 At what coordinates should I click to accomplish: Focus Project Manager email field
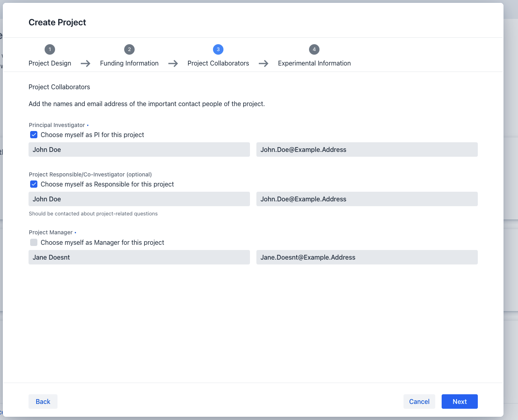point(367,257)
